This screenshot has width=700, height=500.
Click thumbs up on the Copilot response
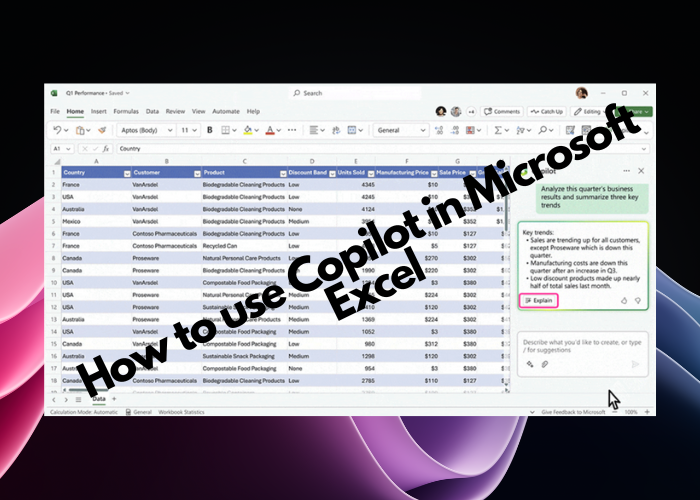624,300
